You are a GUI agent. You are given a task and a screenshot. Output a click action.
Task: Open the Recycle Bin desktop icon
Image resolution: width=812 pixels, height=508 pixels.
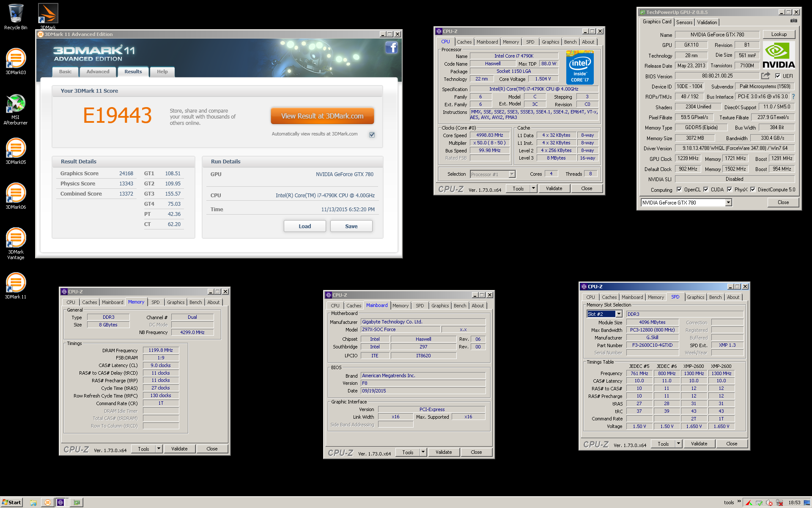pos(16,17)
